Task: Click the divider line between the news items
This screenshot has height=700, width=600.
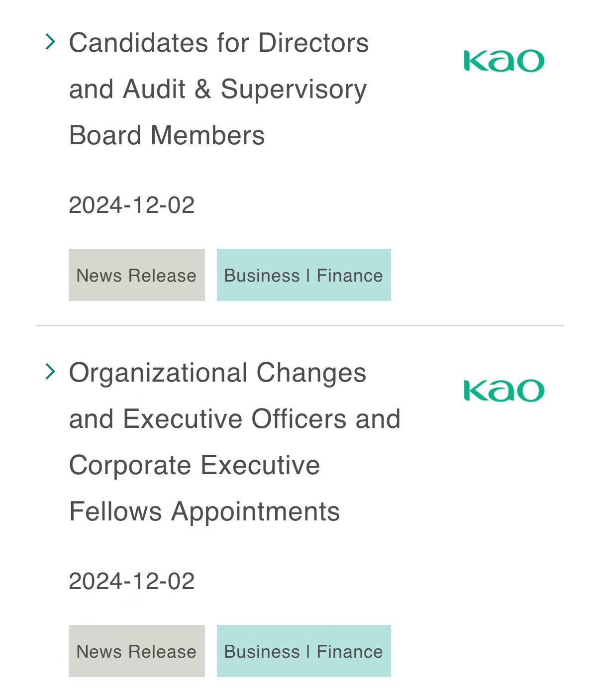Action: [300, 325]
